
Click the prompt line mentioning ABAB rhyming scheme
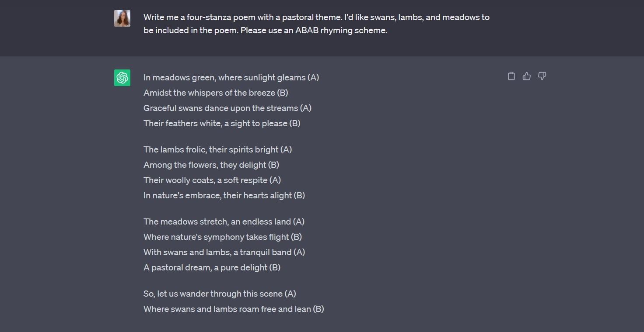pyautogui.click(x=265, y=31)
